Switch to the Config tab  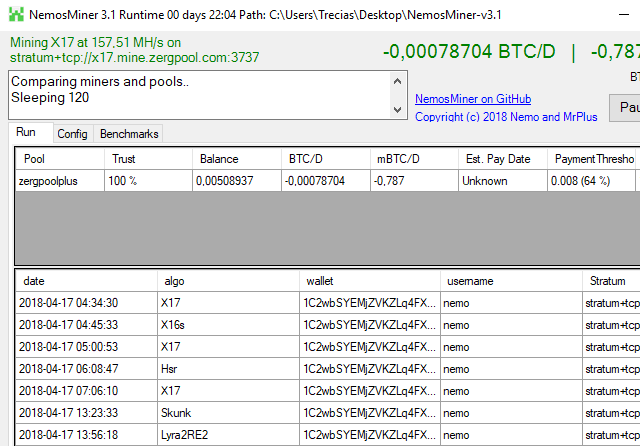tap(72, 134)
